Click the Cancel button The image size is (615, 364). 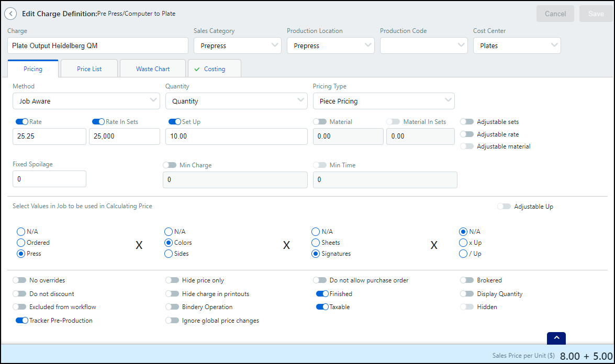555,14
